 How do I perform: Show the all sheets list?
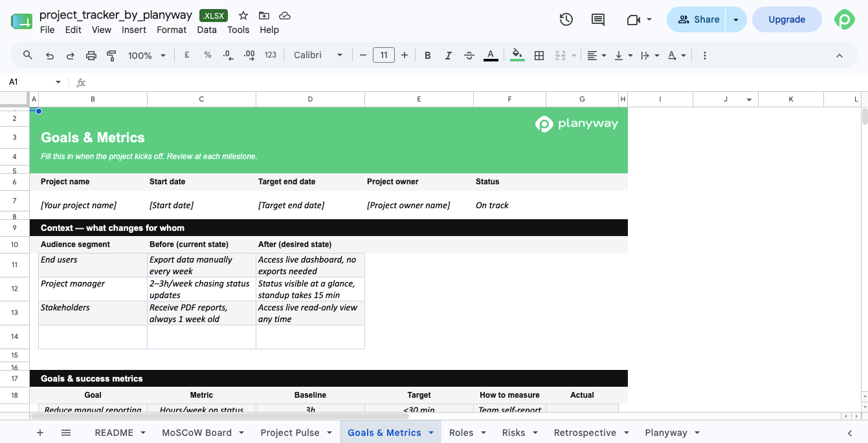(x=66, y=433)
